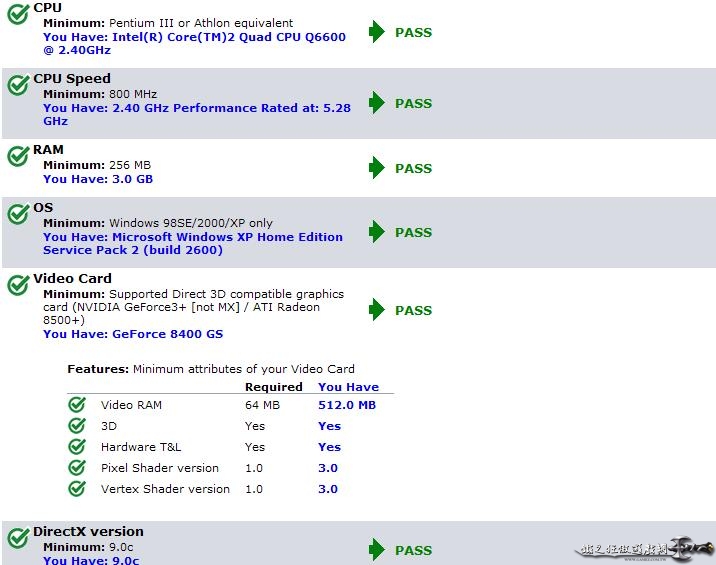Click the "You Have: 3.0 GB" RAM result
Image resolution: width=716 pixels, height=565 pixels.
[x=98, y=179]
